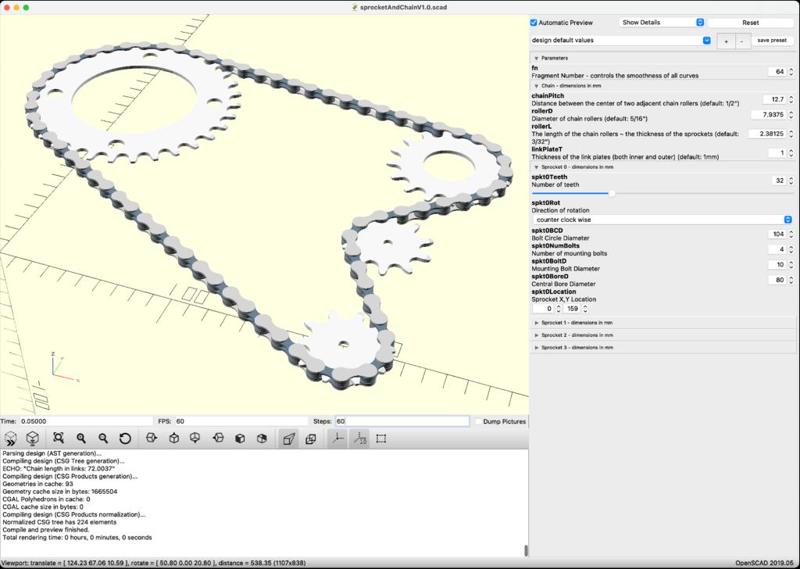Open the rotation direction dropdown
Viewport: 800px width, 569px height.
pos(662,219)
